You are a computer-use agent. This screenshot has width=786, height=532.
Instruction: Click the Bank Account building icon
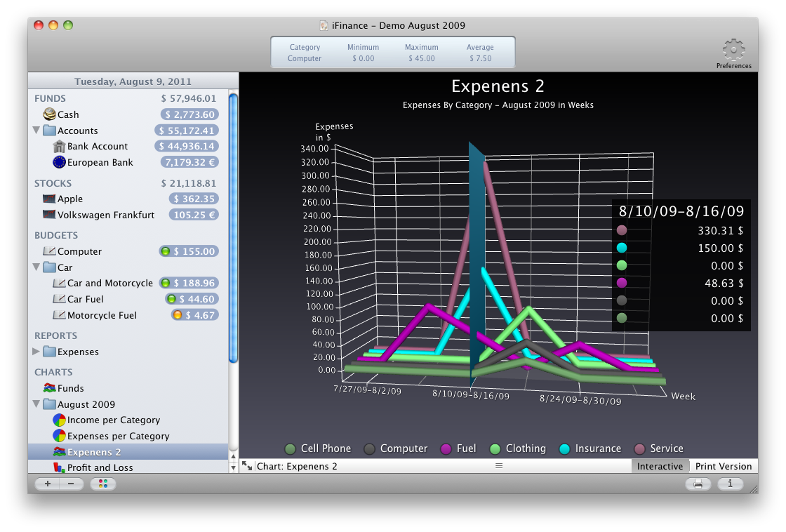[59, 147]
